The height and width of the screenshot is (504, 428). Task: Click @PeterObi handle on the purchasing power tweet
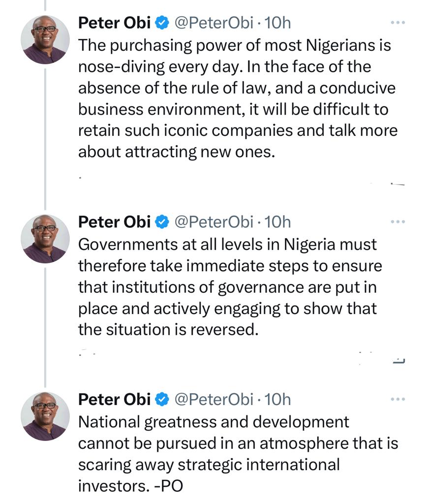click(214, 22)
